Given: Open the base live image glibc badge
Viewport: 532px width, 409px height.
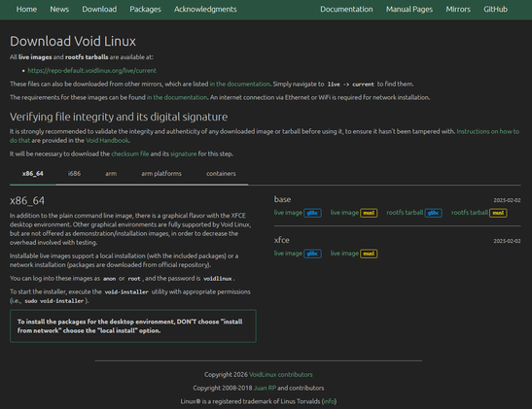Looking at the screenshot, I should click(x=312, y=213).
